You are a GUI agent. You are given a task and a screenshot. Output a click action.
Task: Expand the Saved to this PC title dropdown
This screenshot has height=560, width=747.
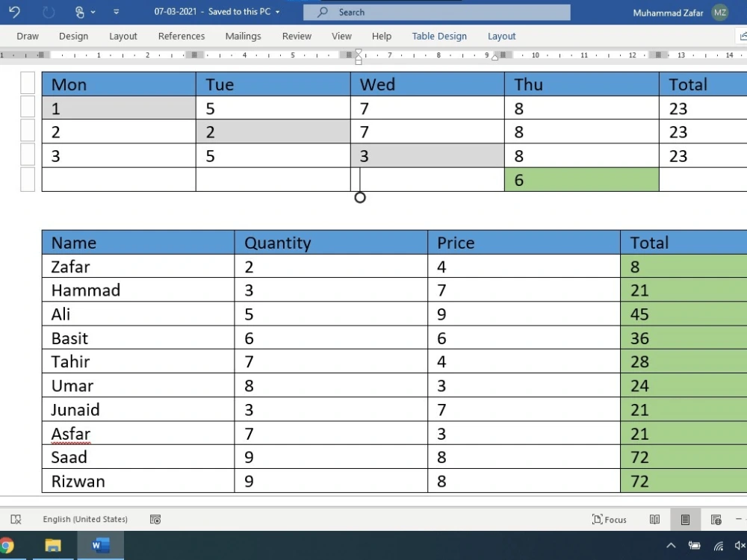point(277,12)
